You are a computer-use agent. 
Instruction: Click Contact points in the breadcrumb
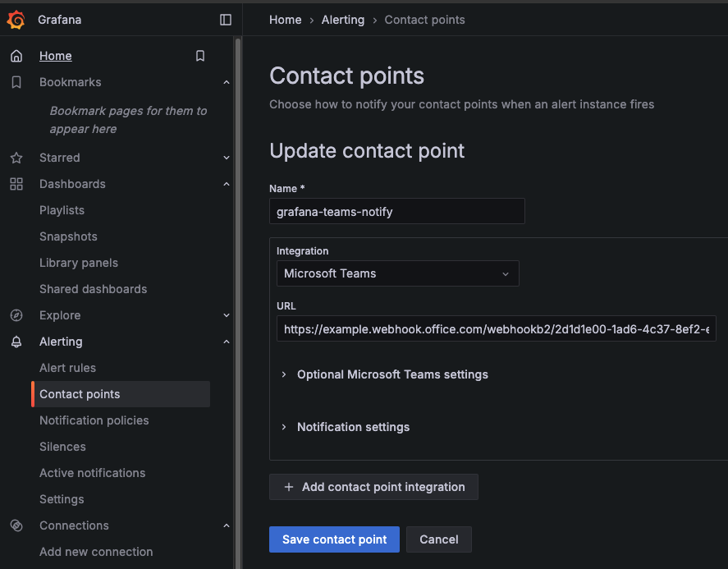(x=425, y=20)
